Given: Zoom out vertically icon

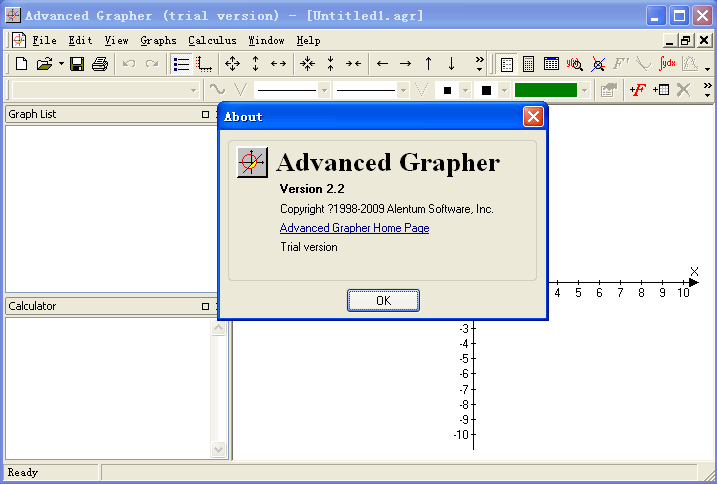Looking at the screenshot, I should 256,64.
